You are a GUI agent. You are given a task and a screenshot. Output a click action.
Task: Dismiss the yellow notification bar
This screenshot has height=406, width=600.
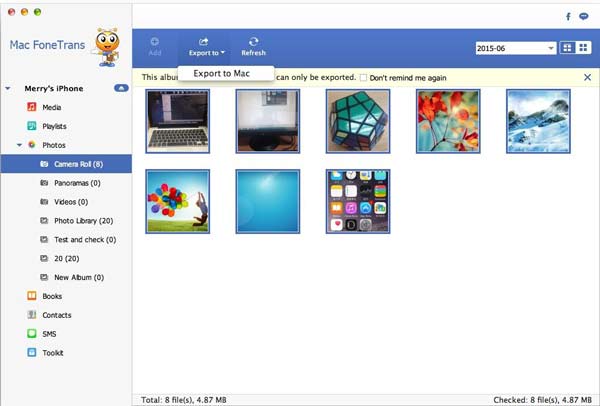point(587,77)
